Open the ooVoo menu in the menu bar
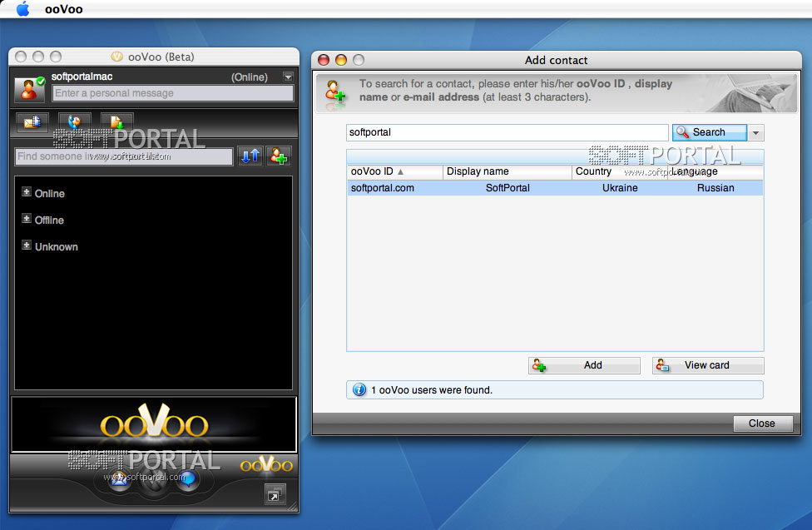Screen dimensions: 812x530 tap(64, 9)
